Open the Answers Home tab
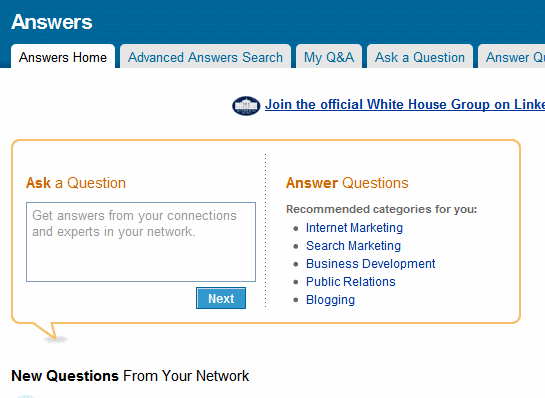Viewport: 545px width, 398px height. (63, 57)
